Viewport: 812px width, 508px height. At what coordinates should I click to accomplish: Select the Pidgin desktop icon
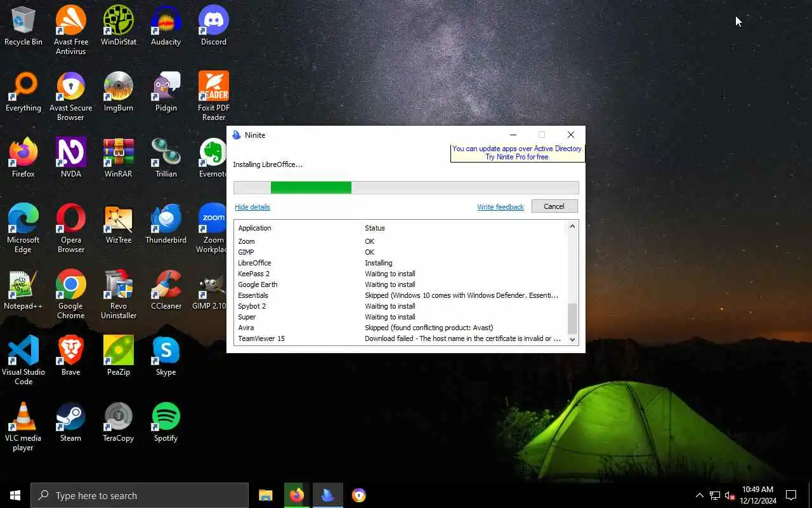pos(166,93)
